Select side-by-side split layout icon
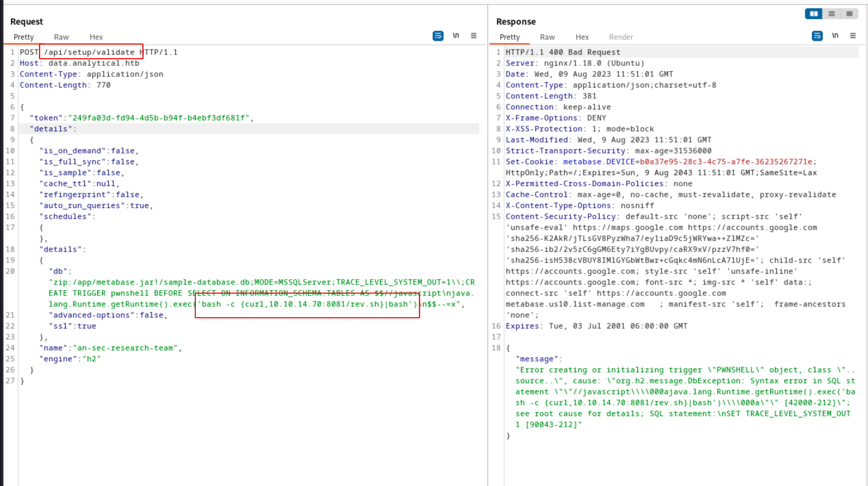Screen dimensions: 868x486 coord(814,14)
